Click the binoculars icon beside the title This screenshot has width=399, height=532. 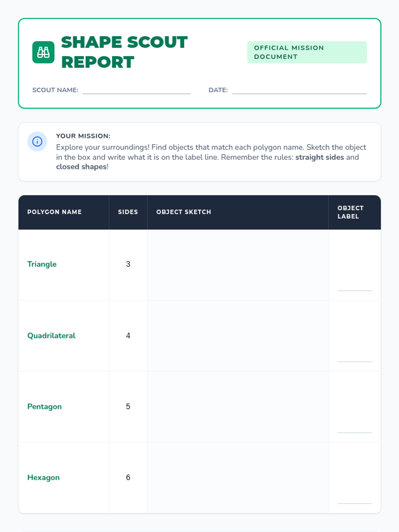point(43,52)
